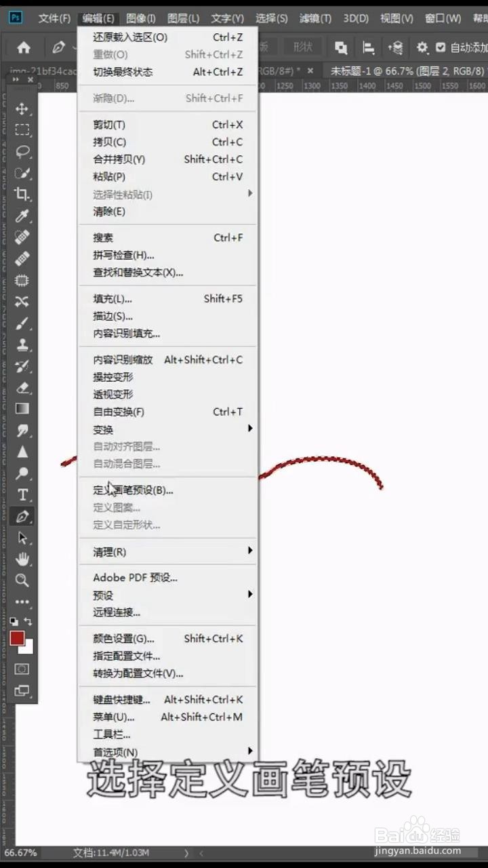Select the History Brush tool
This screenshot has width=488, height=868.
22,366
